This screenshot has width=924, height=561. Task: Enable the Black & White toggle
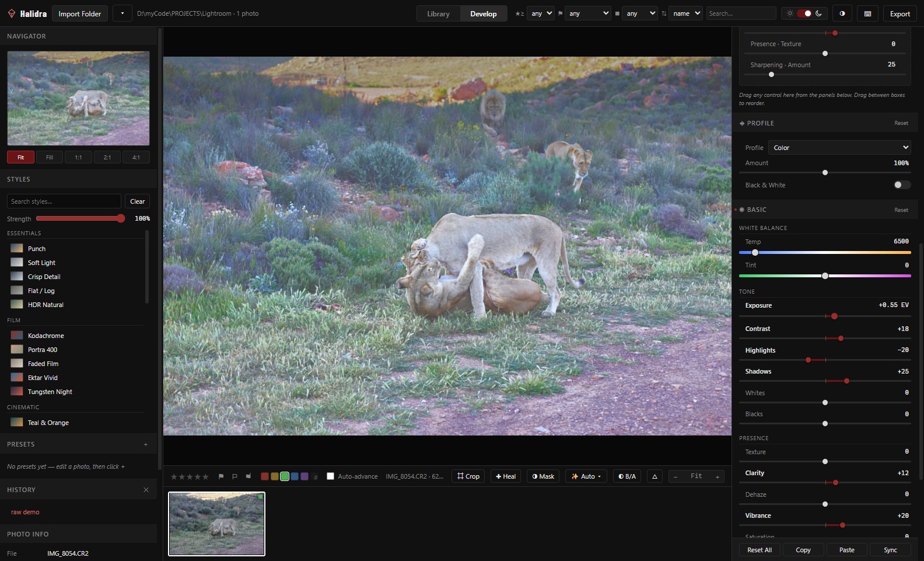(x=902, y=185)
